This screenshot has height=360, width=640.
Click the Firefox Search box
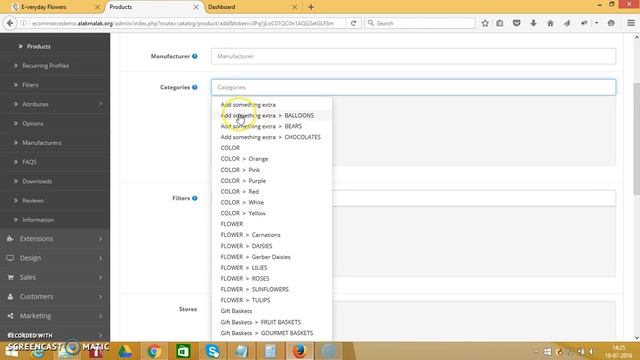pos(420,23)
